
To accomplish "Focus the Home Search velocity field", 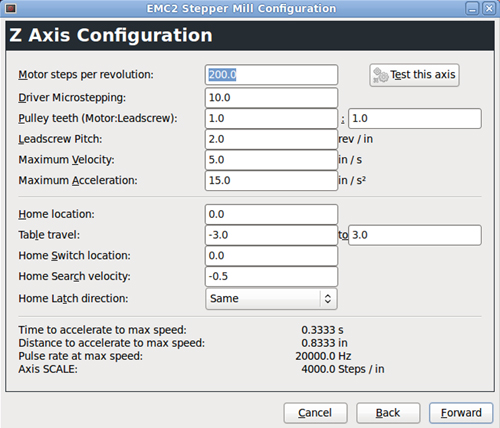I will tap(271, 276).
